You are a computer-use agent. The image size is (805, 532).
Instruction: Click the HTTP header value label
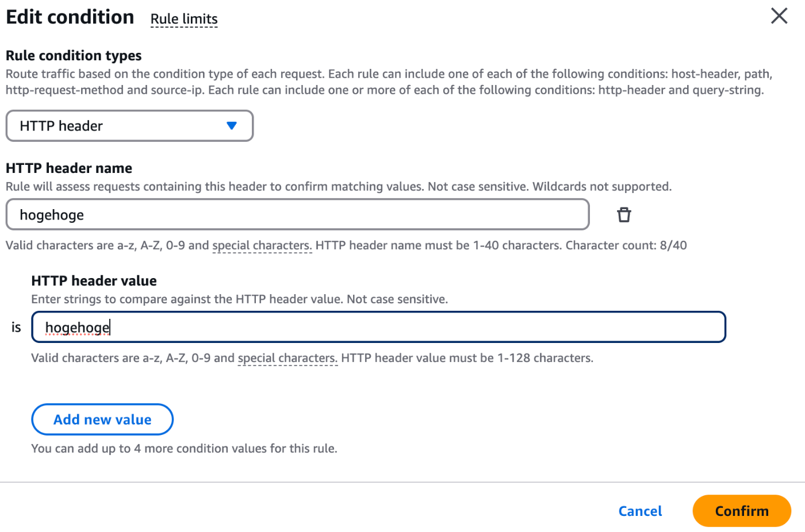coord(94,281)
